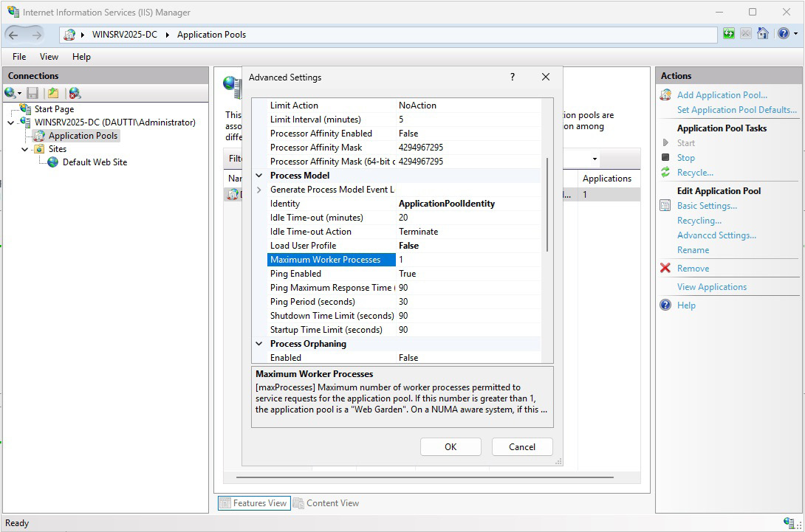Image resolution: width=805 pixels, height=532 pixels.
Task: Click the Recycle green arrows icon
Action: (x=665, y=173)
